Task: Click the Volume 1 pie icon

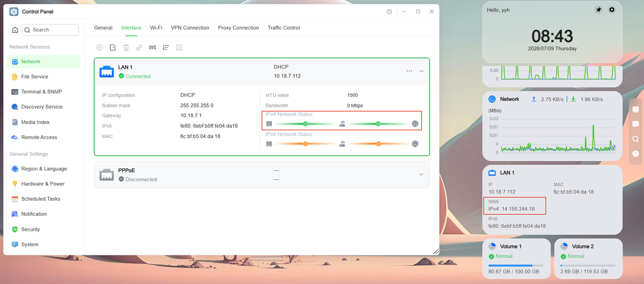Action: [492, 246]
